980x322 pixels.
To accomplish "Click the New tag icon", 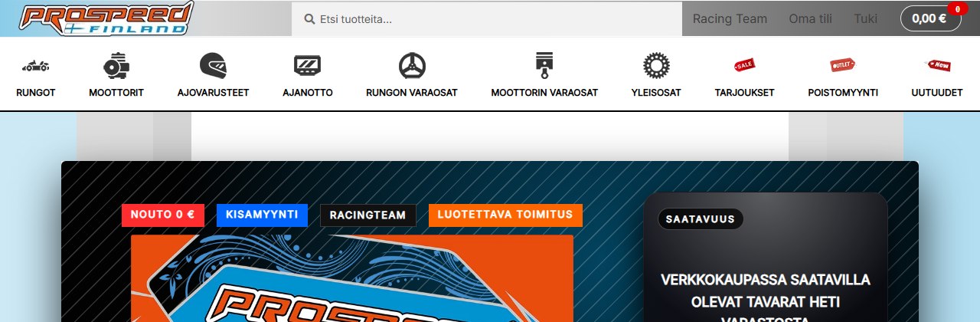I will tap(937, 66).
